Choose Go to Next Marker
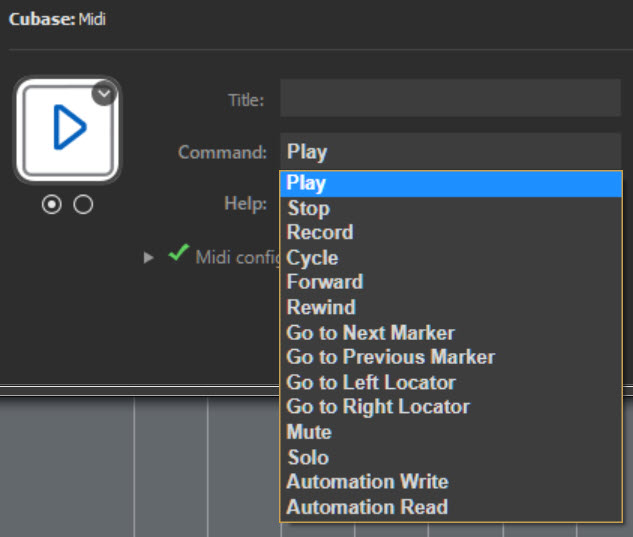 (450, 332)
